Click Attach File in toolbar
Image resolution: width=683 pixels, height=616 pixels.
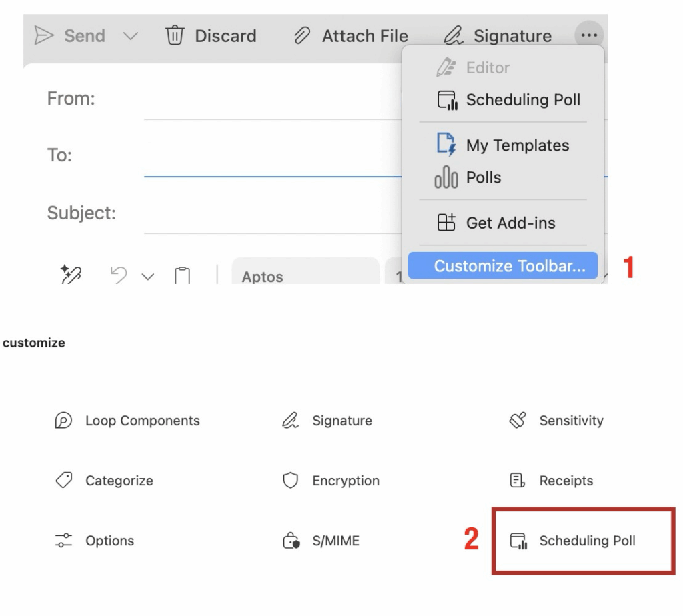click(x=352, y=35)
